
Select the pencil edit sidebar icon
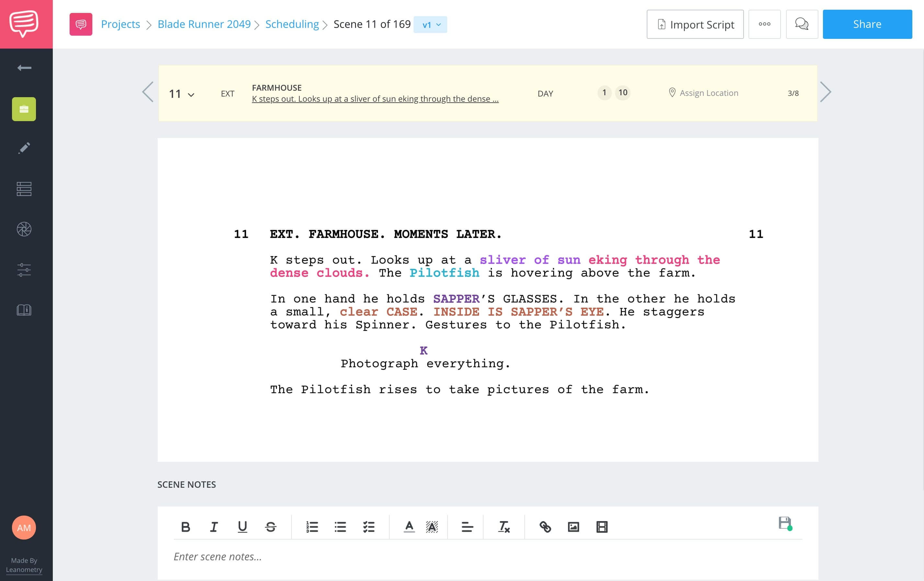[24, 149]
